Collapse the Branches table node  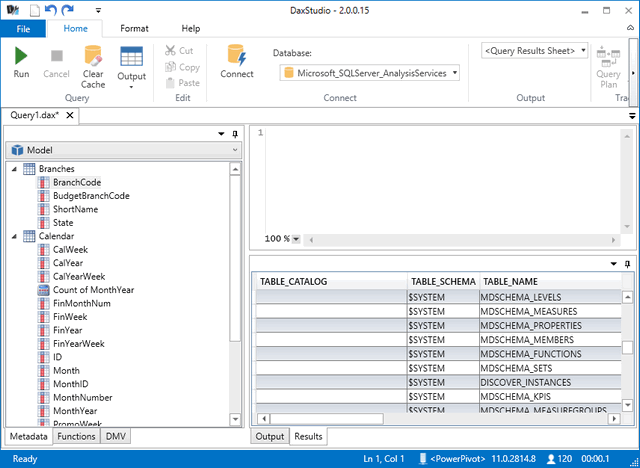point(14,169)
